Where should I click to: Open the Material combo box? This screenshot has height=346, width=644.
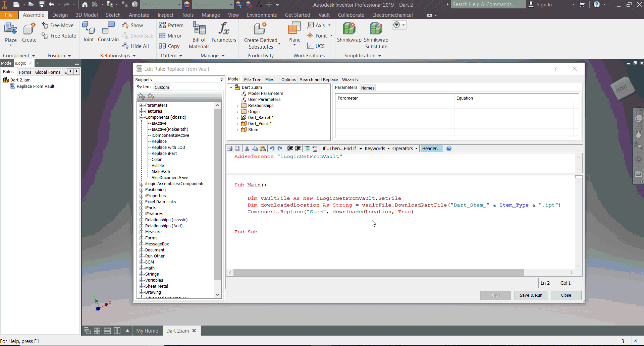pos(161,5)
